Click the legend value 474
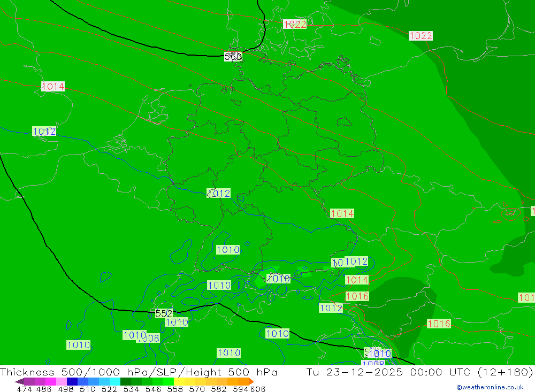The image size is (535, 392). (24, 389)
